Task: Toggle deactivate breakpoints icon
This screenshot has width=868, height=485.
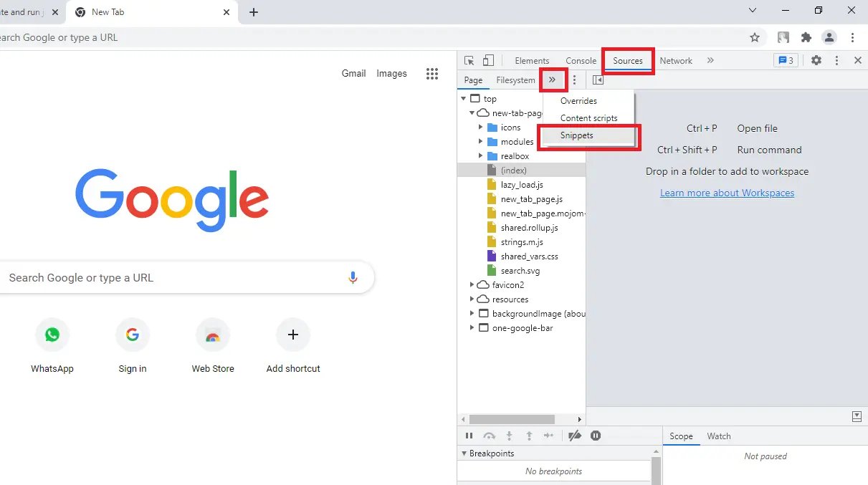Action: pos(575,436)
